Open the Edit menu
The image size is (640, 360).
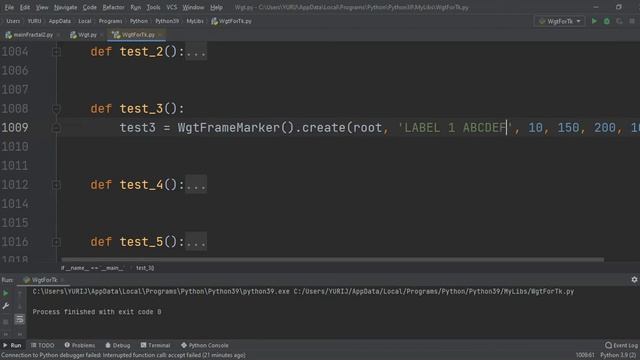(x=25, y=7)
